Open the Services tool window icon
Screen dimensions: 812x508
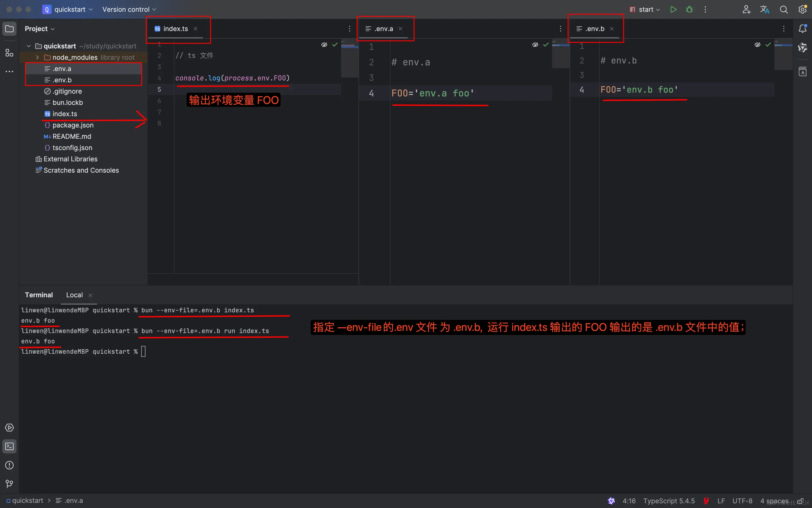click(x=9, y=428)
